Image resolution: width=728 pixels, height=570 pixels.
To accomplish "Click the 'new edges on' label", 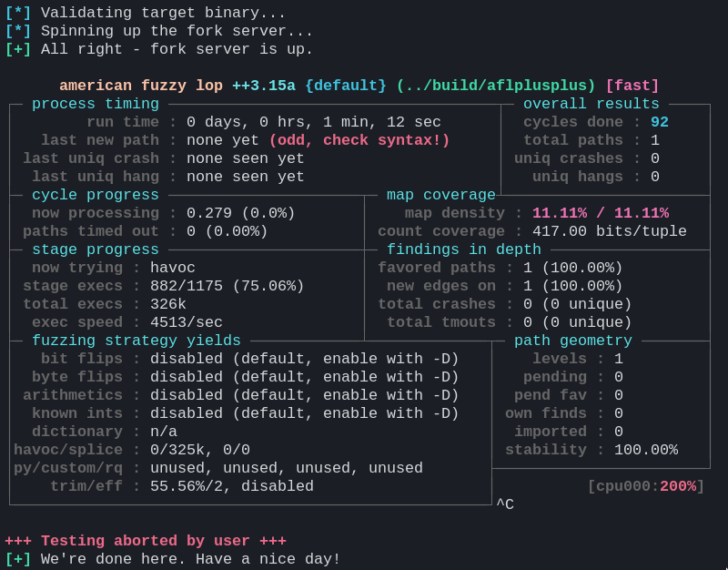I will (x=441, y=285).
